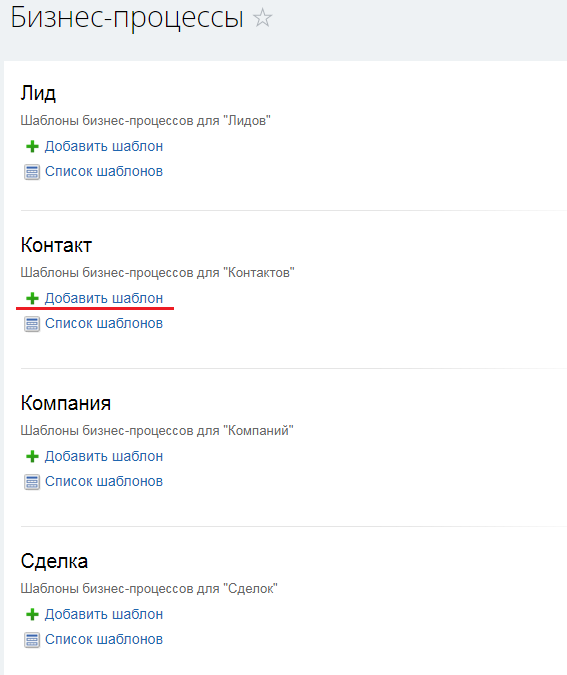
Task: Click the Бизнес-процессы page title
Action: tap(127, 18)
